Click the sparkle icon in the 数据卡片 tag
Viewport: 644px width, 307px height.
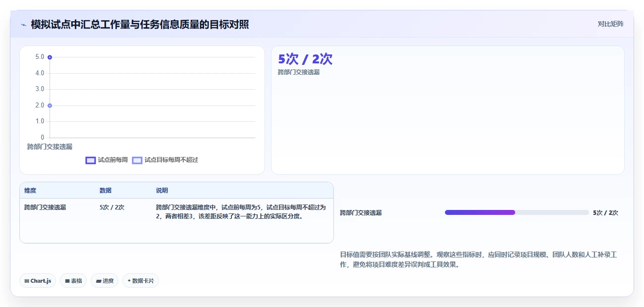click(x=129, y=281)
